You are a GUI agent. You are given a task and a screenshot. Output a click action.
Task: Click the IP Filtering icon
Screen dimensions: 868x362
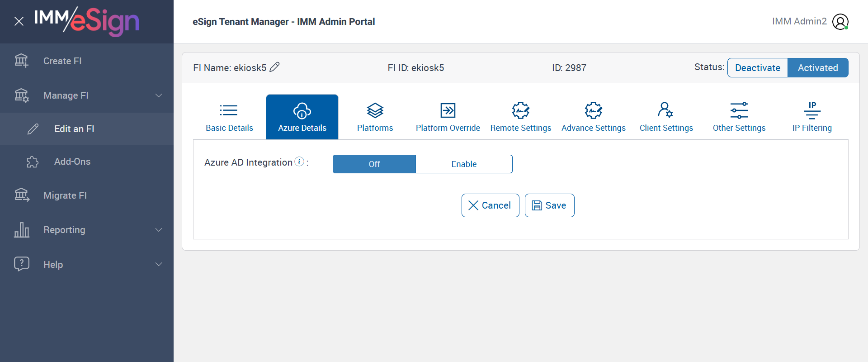tap(812, 110)
